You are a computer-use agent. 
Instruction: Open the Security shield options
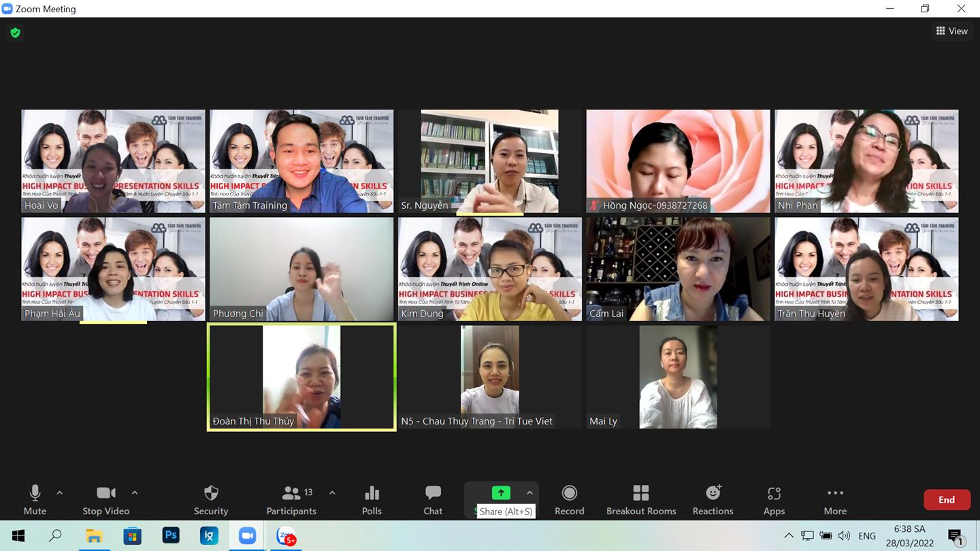[211, 499]
